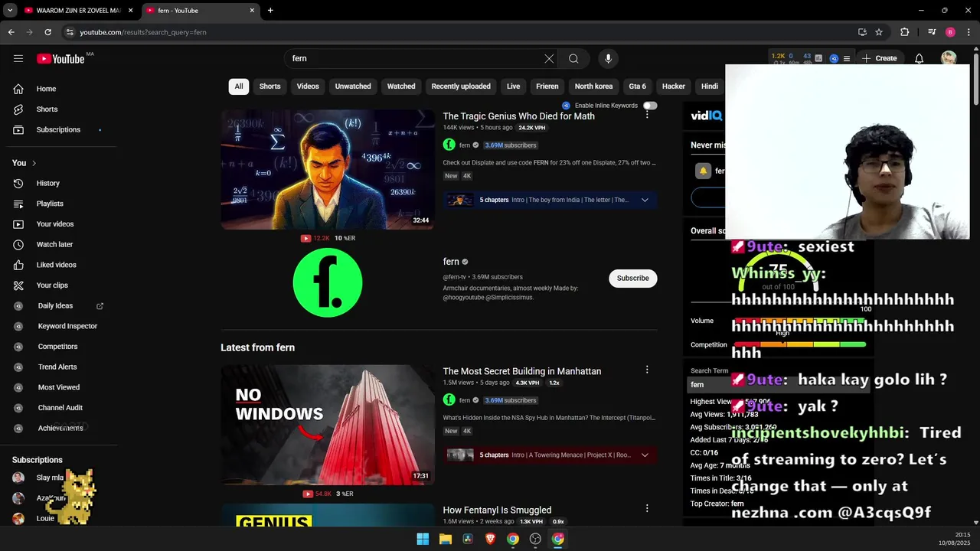Screen dimensions: 980x551
Task: Select the All filter chip
Action: coord(239,86)
